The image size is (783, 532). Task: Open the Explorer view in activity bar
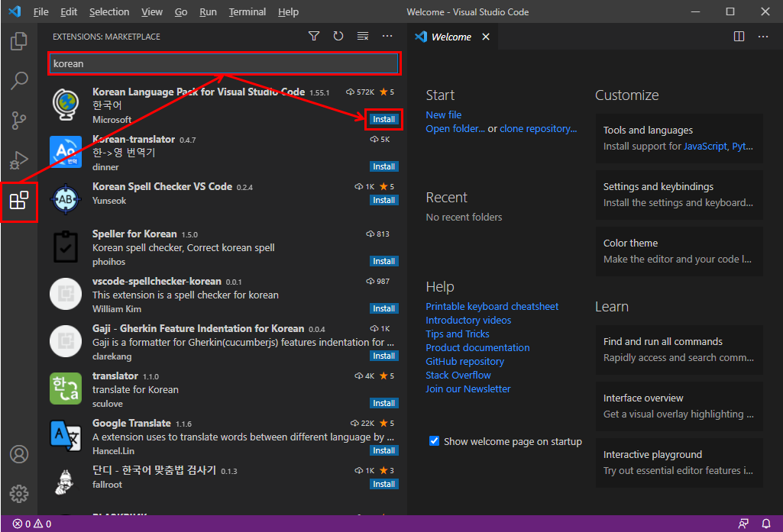tap(19, 41)
